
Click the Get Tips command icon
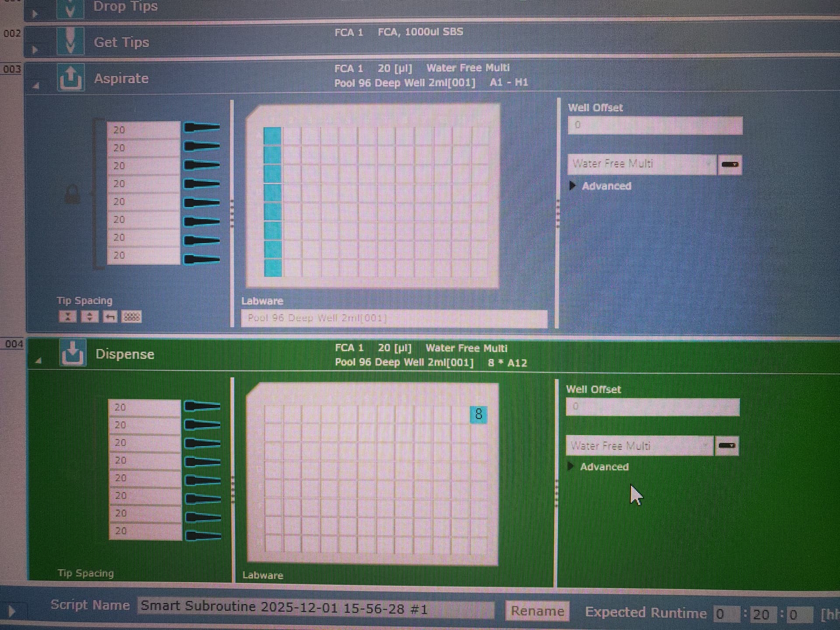(70, 41)
